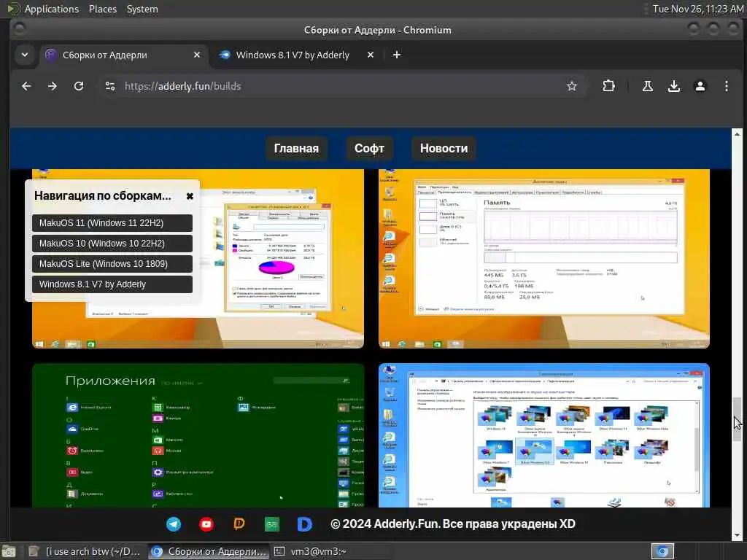Close the Windows 8.1 V7 by Adderly tab
The height and width of the screenshot is (560, 747).
370,55
